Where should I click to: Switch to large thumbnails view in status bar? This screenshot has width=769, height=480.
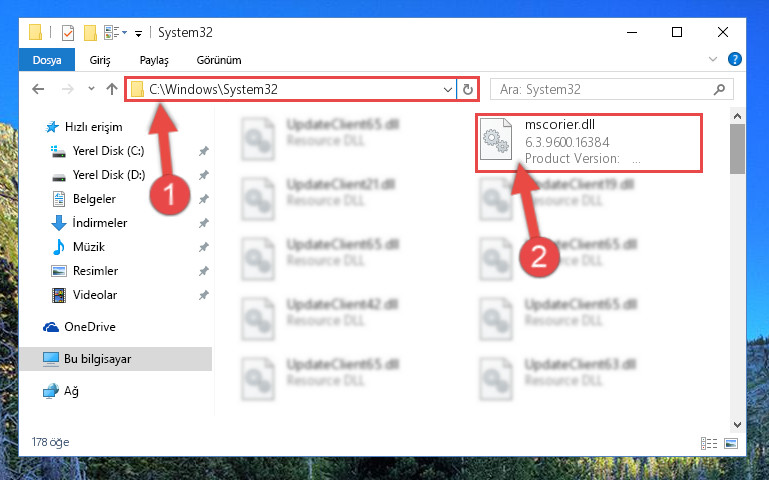pyautogui.click(x=731, y=443)
